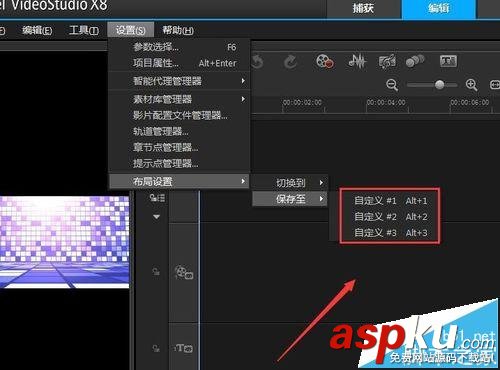Collapse tracks with down triangle
The image size is (500, 370).
[x=156, y=217]
